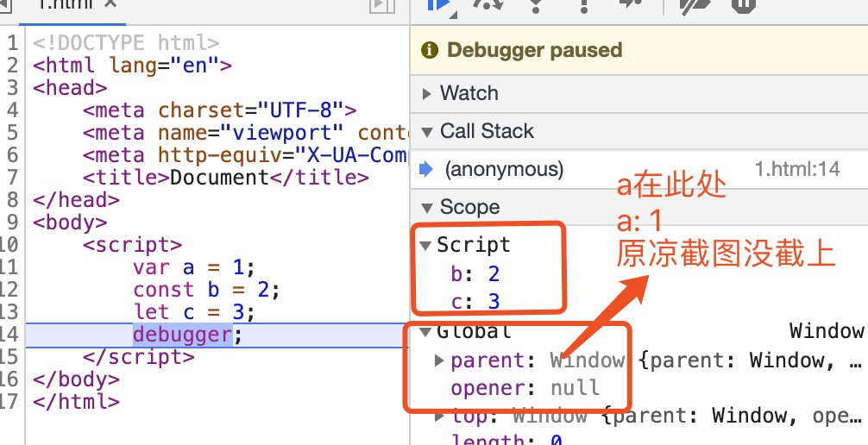The height and width of the screenshot is (445, 868).
Task: Set a breakpoint on line number 4
Action: click(13, 110)
